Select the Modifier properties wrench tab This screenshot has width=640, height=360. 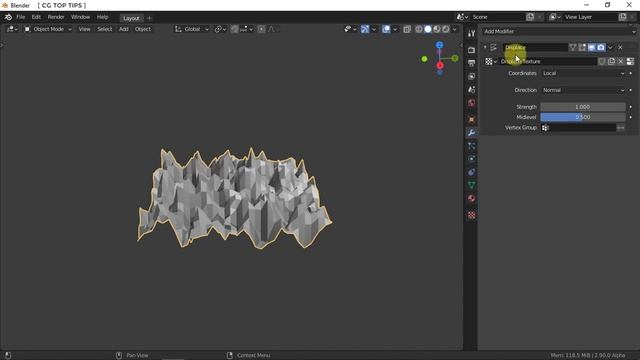pyautogui.click(x=471, y=133)
